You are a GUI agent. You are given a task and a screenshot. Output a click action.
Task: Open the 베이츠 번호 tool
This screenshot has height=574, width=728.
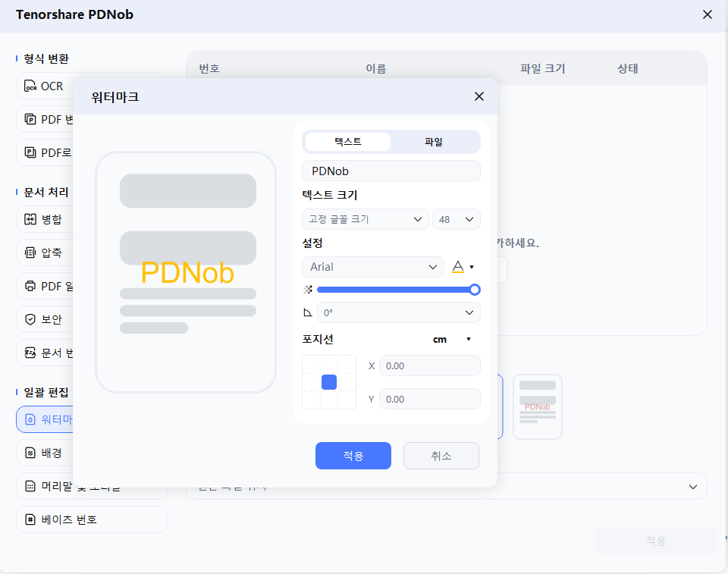[x=92, y=519]
